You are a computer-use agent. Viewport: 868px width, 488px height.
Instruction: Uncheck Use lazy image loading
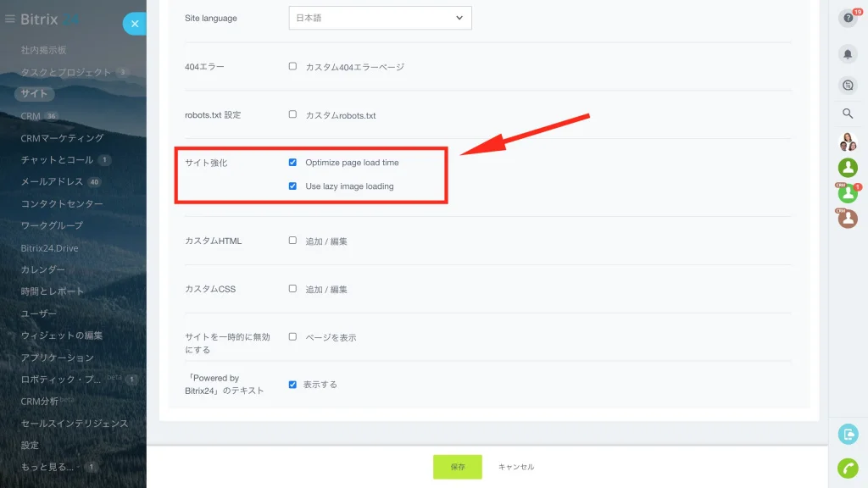click(x=292, y=186)
